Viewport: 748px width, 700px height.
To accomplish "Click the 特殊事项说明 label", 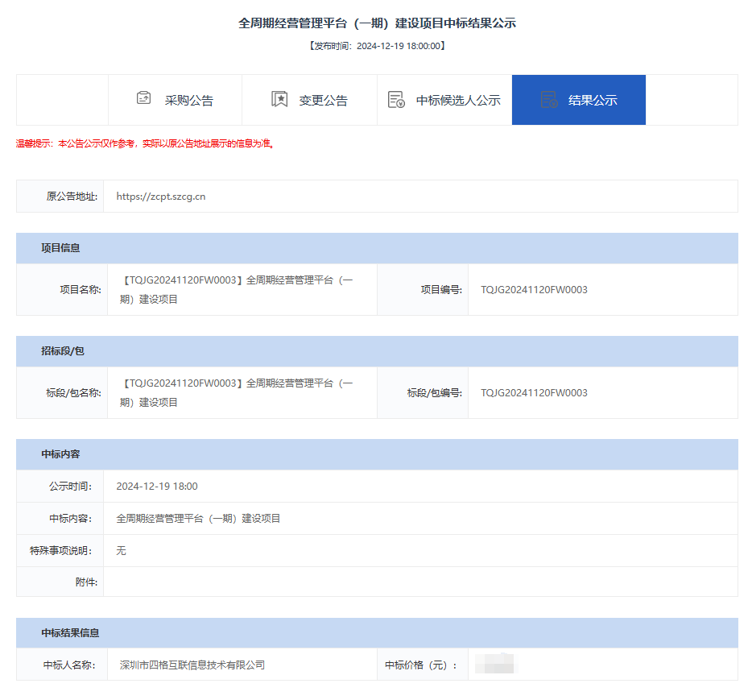I will pyautogui.click(x=60, y=551).
